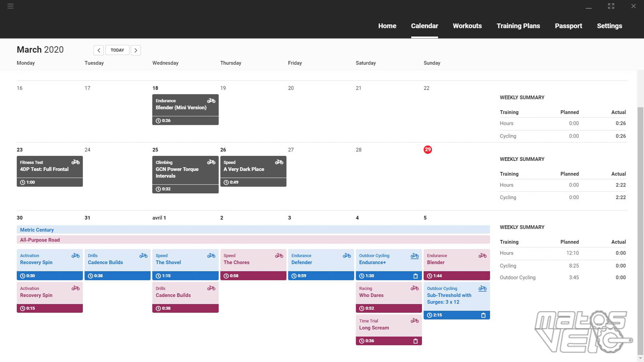This screenshot has width=644, height=362.
Task: Open the hamburger menu icon
Action: (10, 6)
